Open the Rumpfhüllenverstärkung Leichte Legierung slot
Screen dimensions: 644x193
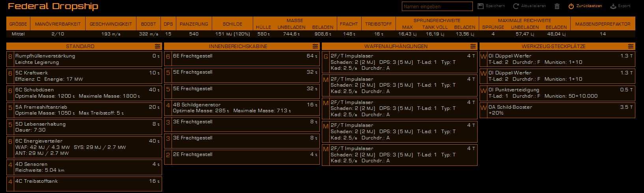coord(84,59)
